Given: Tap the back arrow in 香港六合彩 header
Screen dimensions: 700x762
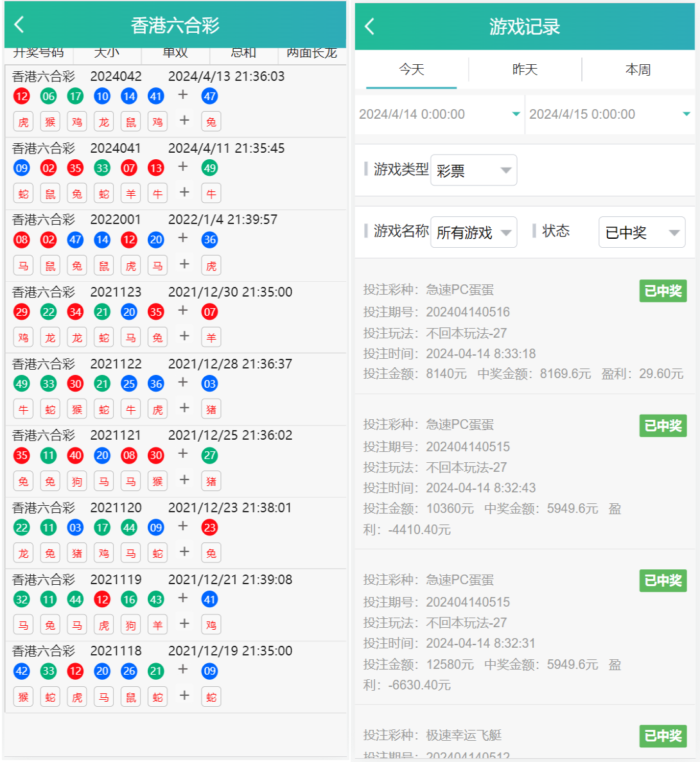Looking at the screenshot, I should point(19,25).
